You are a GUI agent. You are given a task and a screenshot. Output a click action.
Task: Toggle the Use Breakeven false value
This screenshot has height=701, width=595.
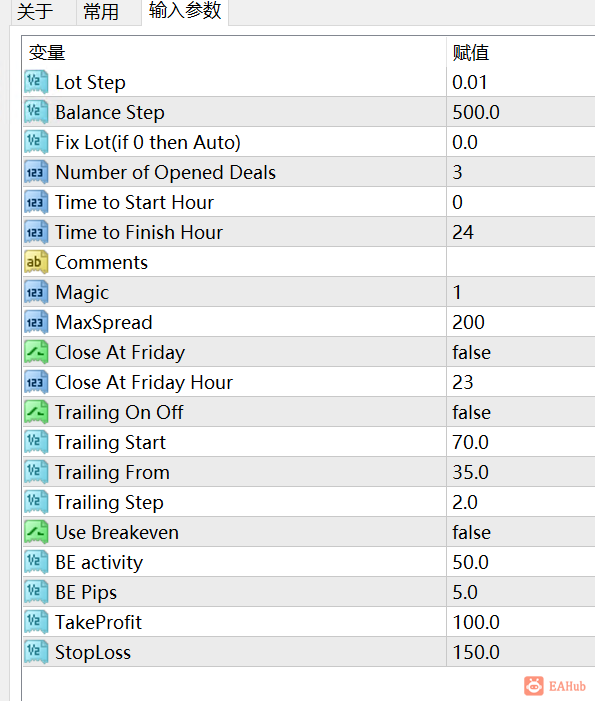(521, 532)
